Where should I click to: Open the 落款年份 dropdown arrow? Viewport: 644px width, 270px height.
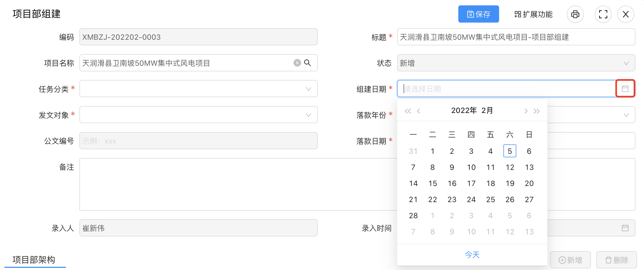tap(626, 115)
